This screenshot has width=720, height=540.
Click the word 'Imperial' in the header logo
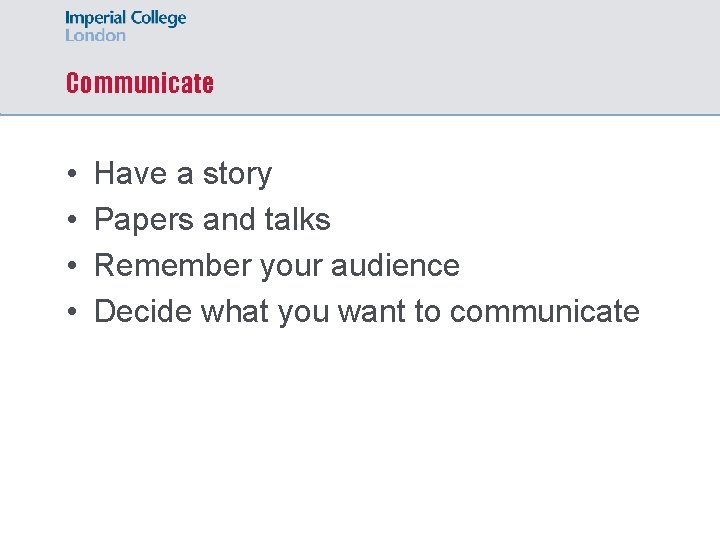(97, 19)
